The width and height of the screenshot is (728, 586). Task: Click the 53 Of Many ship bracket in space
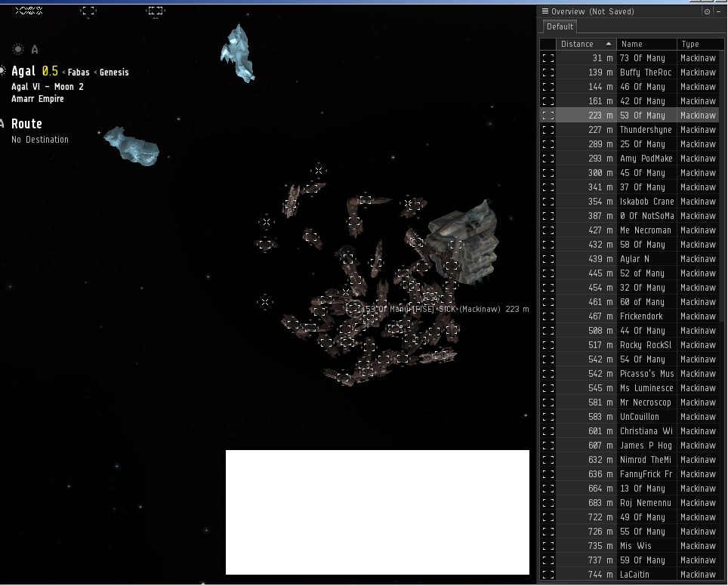(353, 308)
